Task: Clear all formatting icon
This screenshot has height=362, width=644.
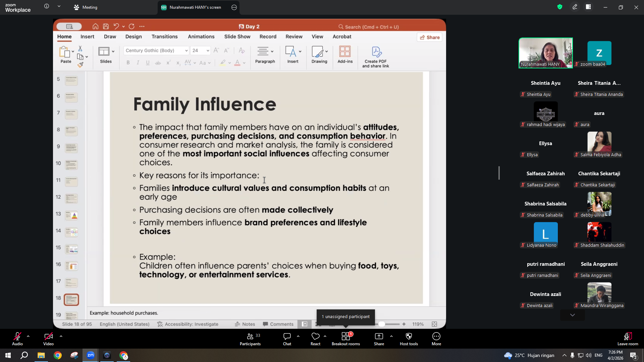Action: 241,50
